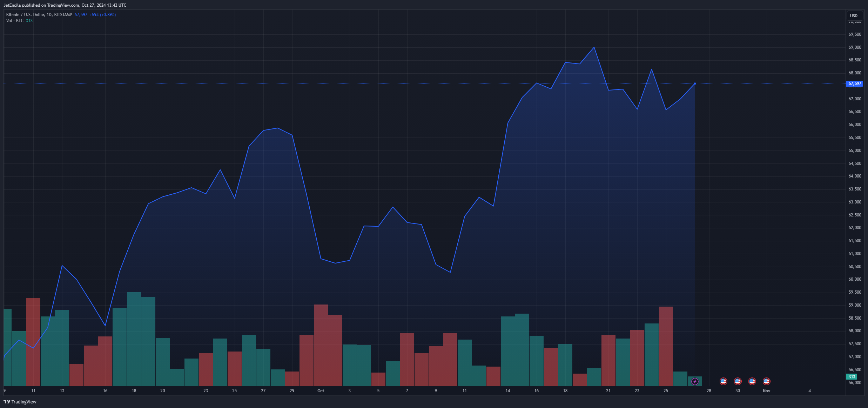
Task: Click the Nov label on time axis
Action: click(x=766, y=391)
